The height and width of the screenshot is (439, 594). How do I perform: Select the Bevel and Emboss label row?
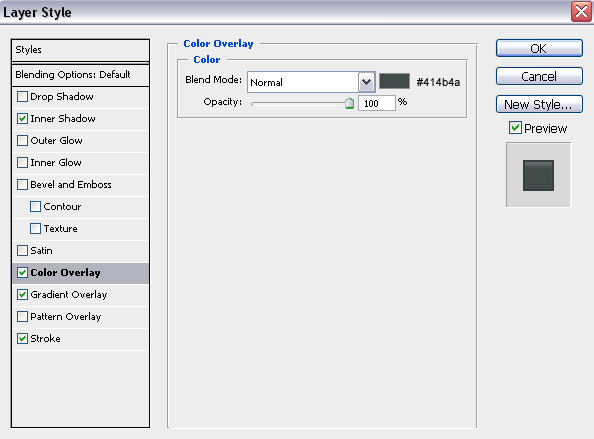80,184
